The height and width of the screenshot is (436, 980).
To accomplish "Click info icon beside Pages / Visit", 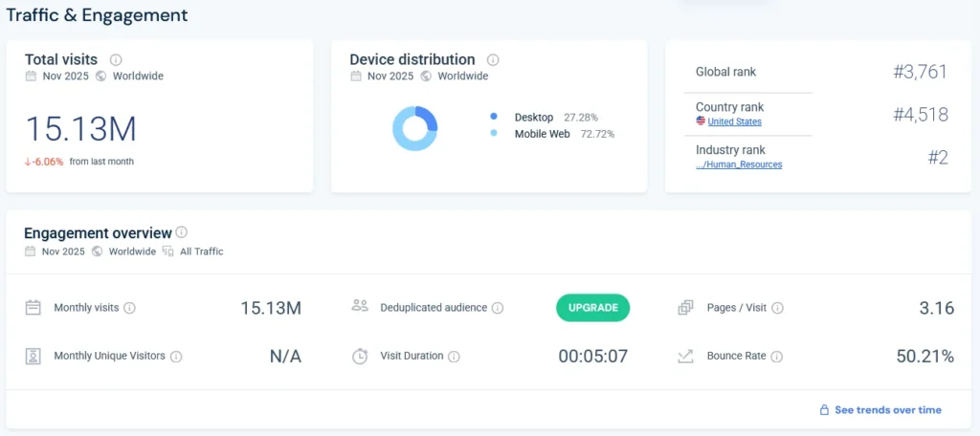I will [x=777, y=308].
